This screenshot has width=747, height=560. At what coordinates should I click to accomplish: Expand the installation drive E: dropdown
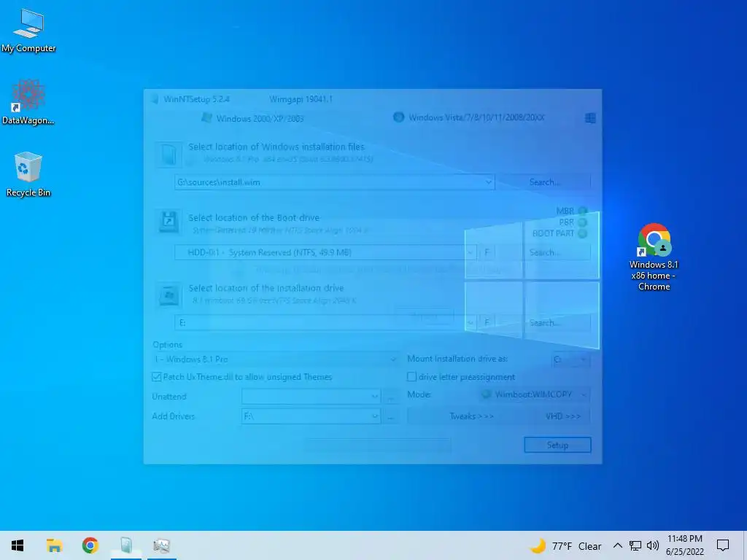coord(471,322)
